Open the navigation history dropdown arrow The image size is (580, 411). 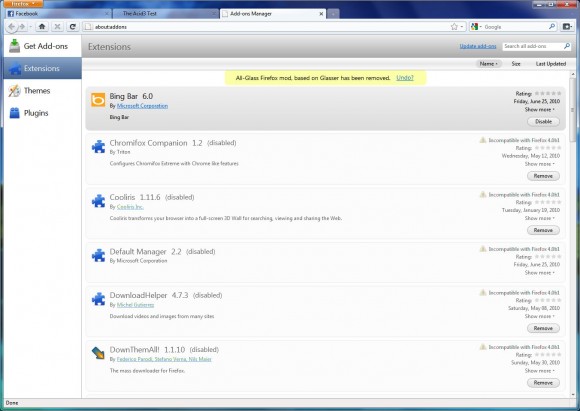coord(30,27)
